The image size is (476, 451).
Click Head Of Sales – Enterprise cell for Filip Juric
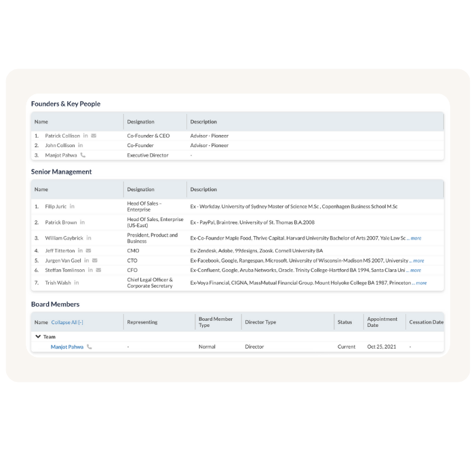[x=144, y=207]
